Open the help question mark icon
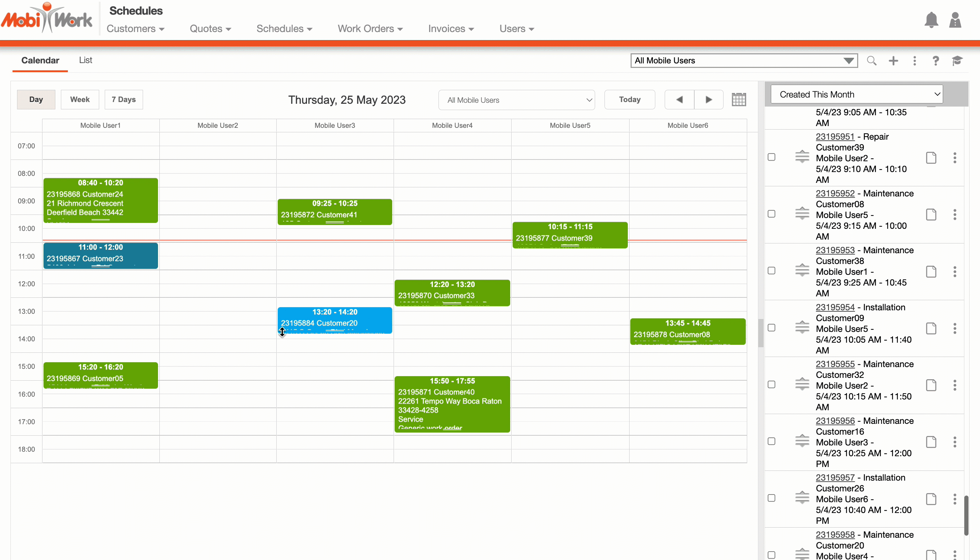 pos(935,61)
